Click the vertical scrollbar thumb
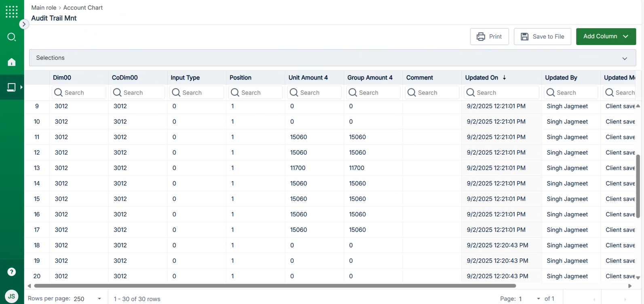 tap(638, 186)
